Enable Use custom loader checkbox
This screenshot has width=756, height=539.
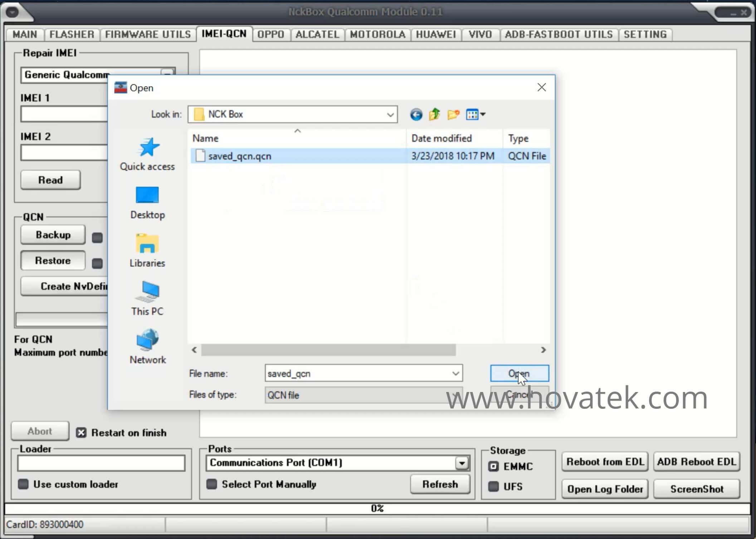point(23,484)
